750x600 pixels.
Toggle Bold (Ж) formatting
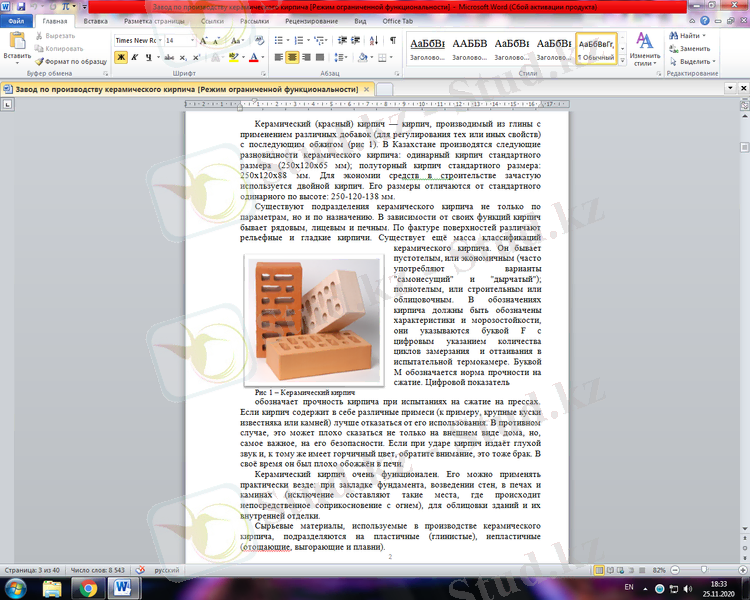click(121, 57)
